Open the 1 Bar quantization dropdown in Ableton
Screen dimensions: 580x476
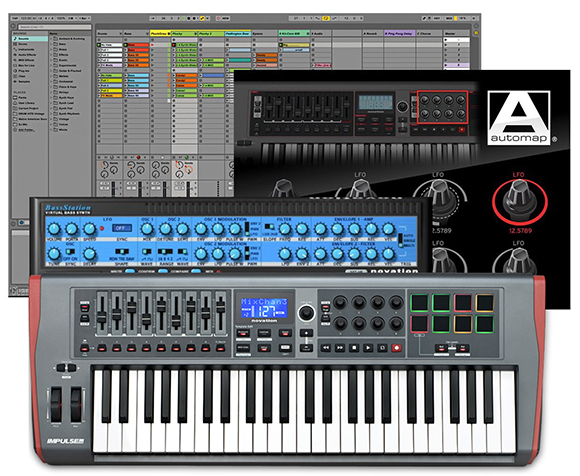85,18
